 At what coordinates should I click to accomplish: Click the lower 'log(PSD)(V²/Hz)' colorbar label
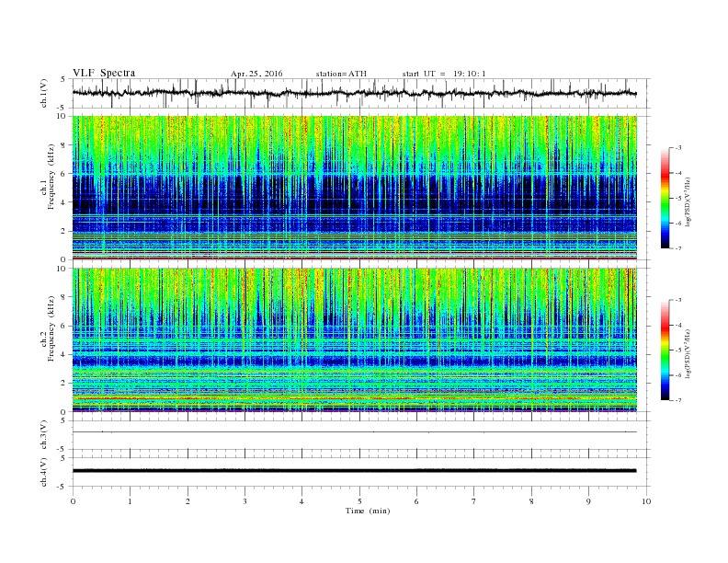pyautogui.click(x=688, y=353)
